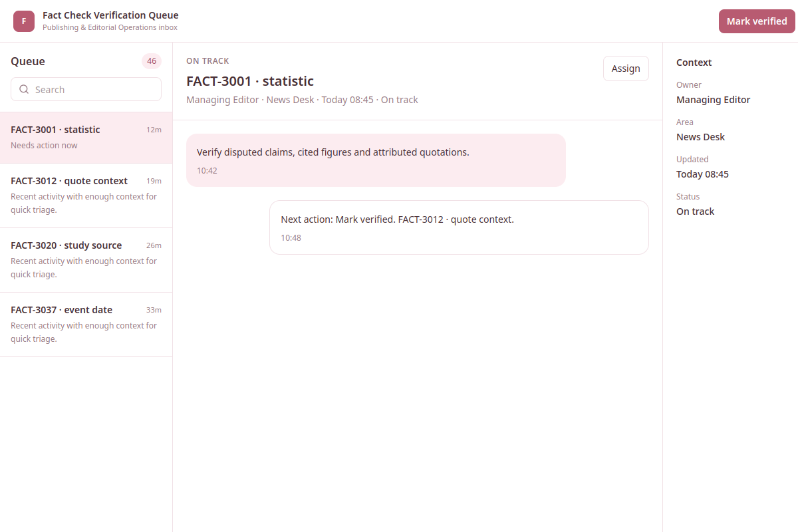The image size is (798, 532).
Task: Focus the Queue search field
Action: pyautogui.click(x=86, y=89)
